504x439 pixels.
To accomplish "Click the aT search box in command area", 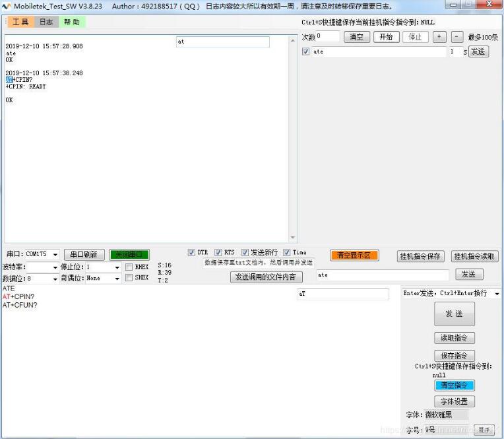I will click(x=343, y=294).
